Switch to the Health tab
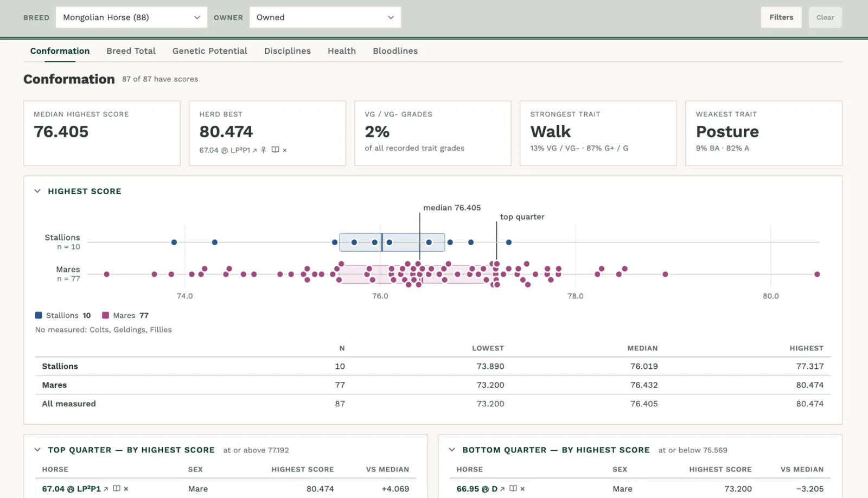The image size is (868, 498). point(342,51)
